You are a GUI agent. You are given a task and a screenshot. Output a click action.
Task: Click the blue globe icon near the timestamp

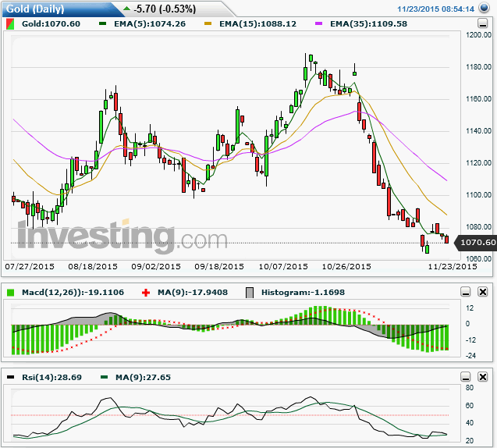click(x=484, y=7)
